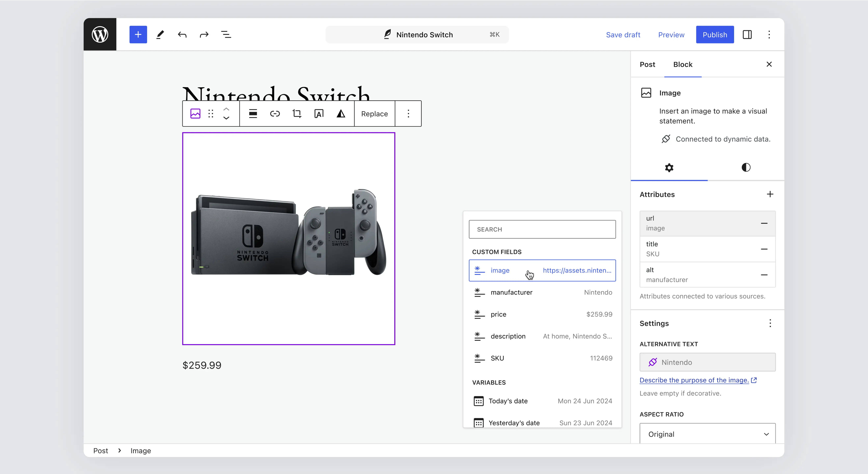The width and height of the screenshot is (868, 474).
Task: Remove the url attribute connection
Action: (764, 223)
